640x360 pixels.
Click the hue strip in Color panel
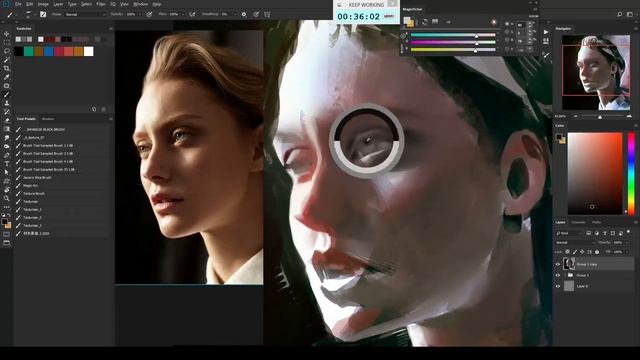tap(631, 173)
